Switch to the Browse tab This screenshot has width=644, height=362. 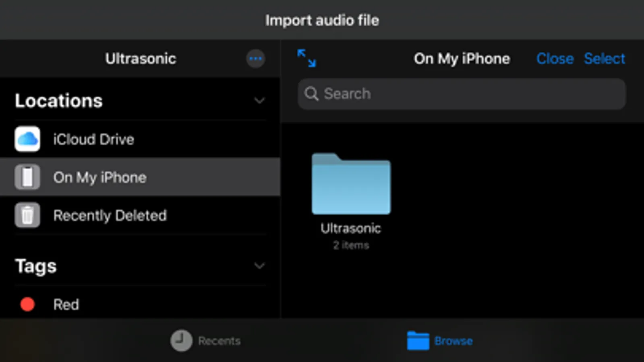click(439, 341)
